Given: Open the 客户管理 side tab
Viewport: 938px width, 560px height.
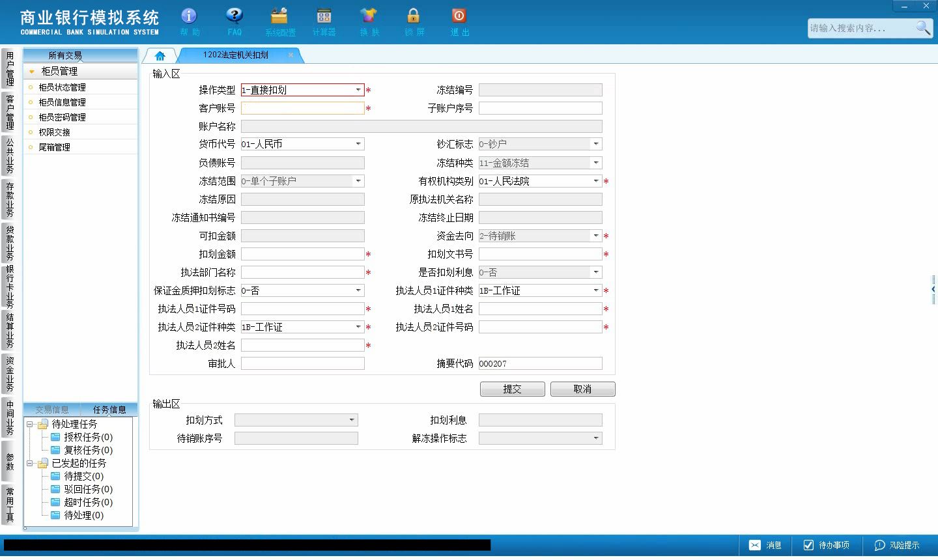Looking at the screenshot, I should coord(10,112).
